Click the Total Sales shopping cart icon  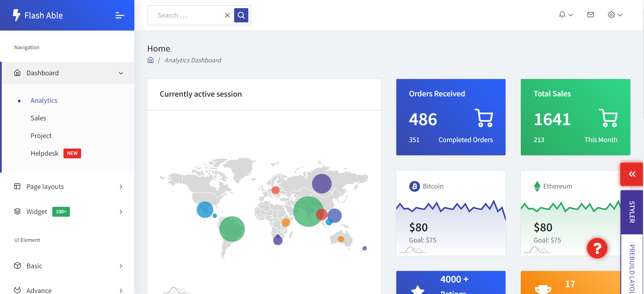click(x=608, y=118)
